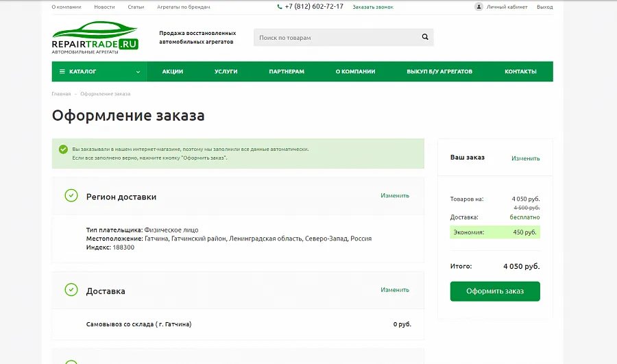Click the Доставка: бесплатно row

(495, 217)
